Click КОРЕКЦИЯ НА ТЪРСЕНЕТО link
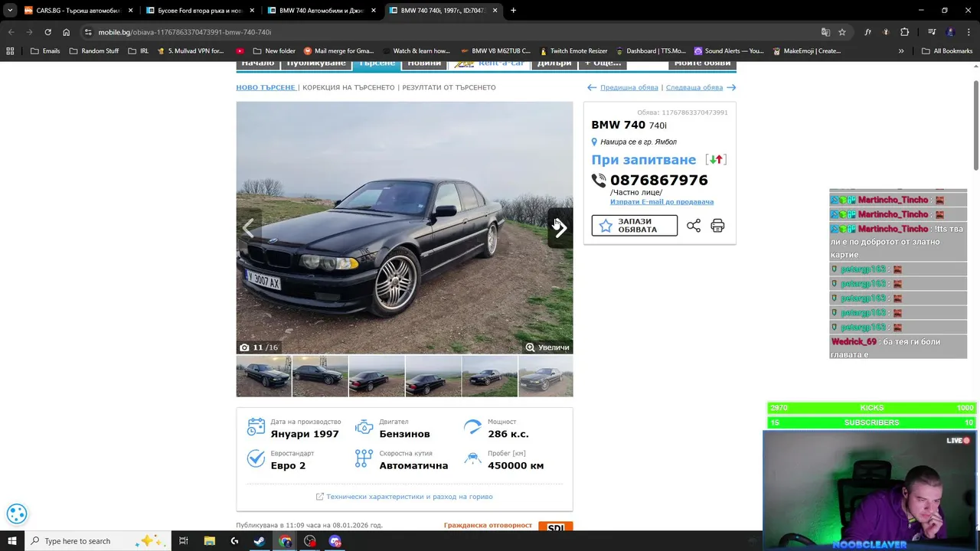This screenshot has height=551, width=980. click(x=348, y=87)
